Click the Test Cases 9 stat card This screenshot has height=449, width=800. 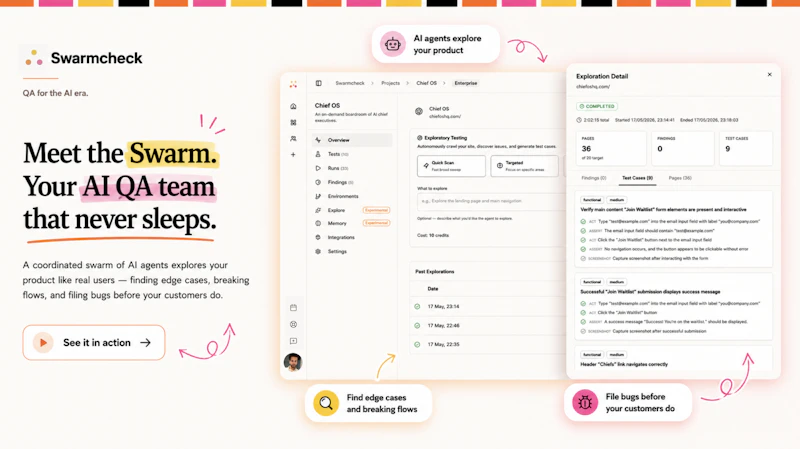click(746, 148)
